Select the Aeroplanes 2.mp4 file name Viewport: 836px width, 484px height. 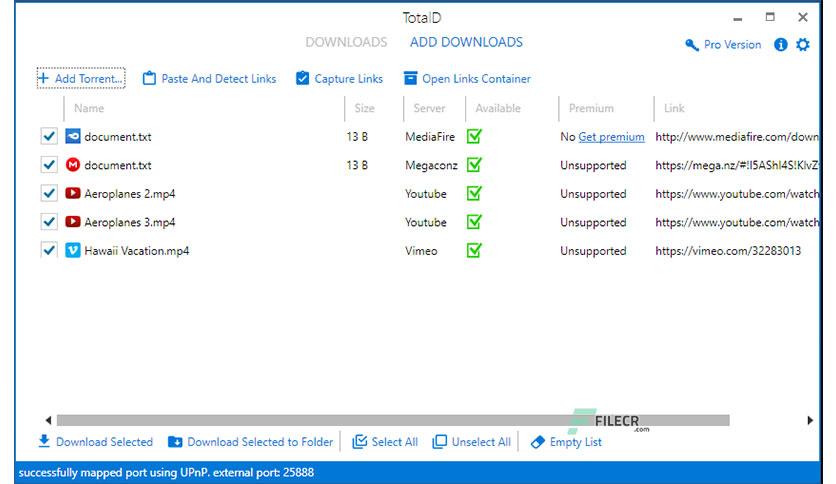pyautogui.click(x=130, y=193)
